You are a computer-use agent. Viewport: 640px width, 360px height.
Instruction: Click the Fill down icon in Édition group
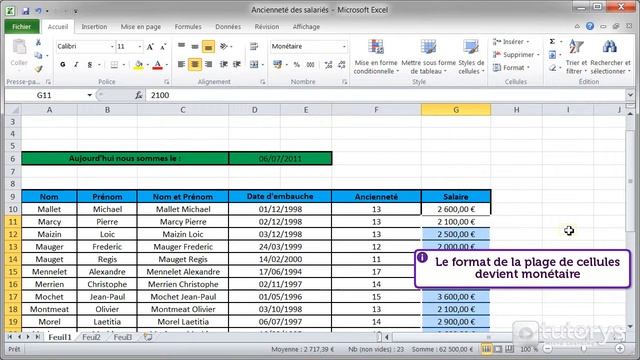point(552,54)
